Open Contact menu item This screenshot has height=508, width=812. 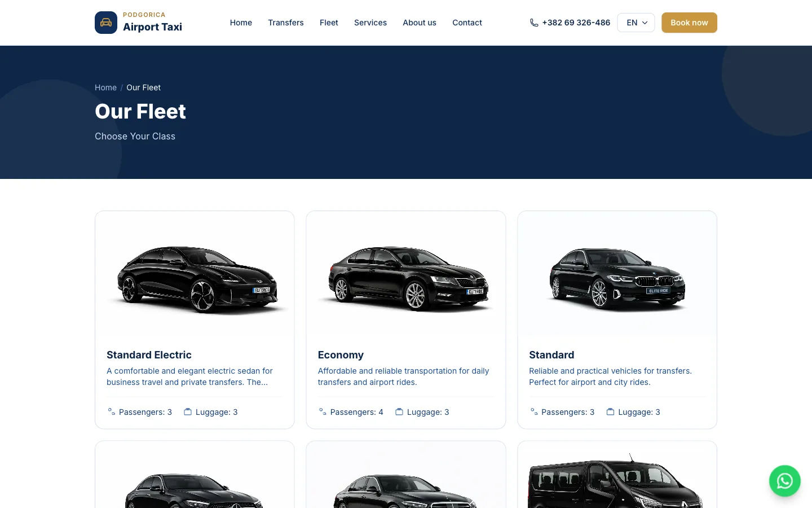pyautogui.click(x=467, y=23)
